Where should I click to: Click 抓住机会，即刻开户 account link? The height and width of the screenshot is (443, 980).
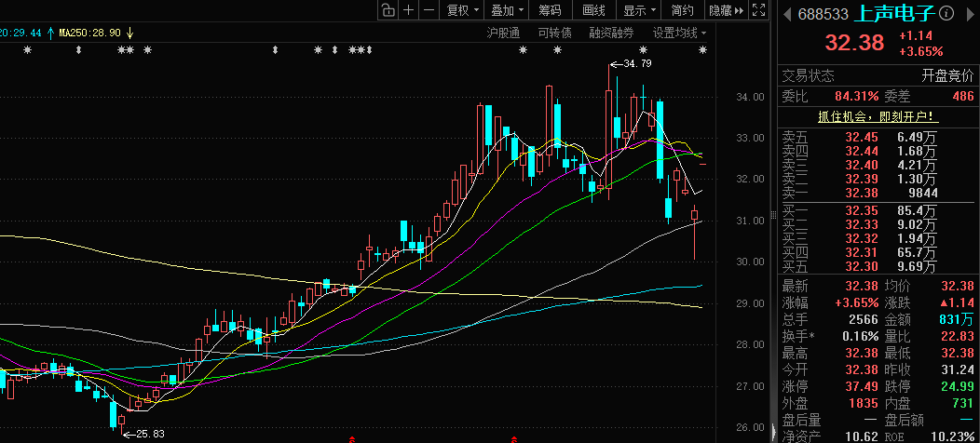click(877, 116)
